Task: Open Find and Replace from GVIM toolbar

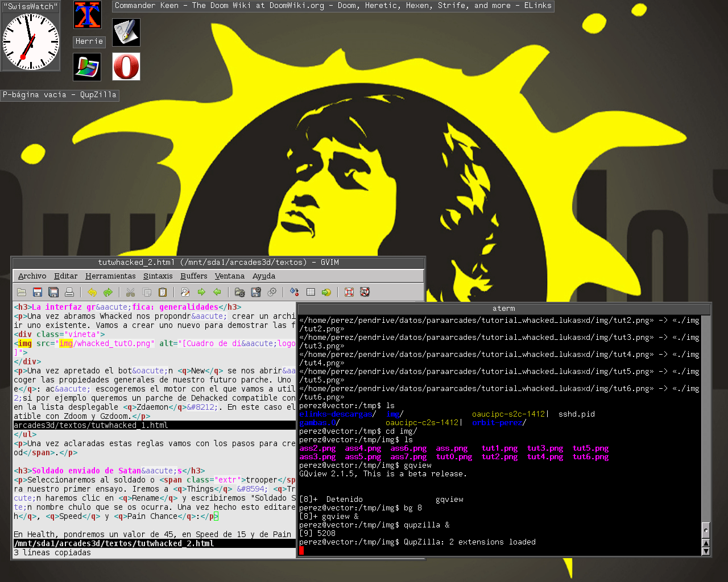Action: (185, 292)
